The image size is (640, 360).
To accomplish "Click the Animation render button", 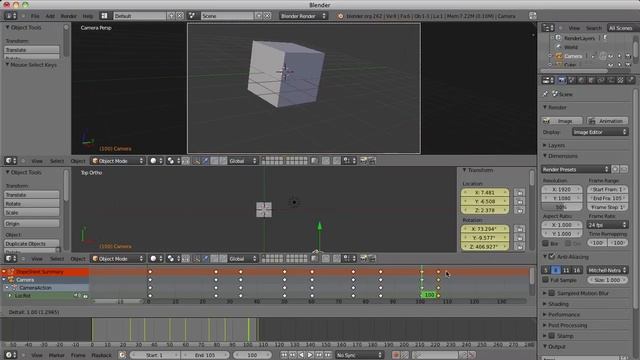I will [x=607, y=121].
